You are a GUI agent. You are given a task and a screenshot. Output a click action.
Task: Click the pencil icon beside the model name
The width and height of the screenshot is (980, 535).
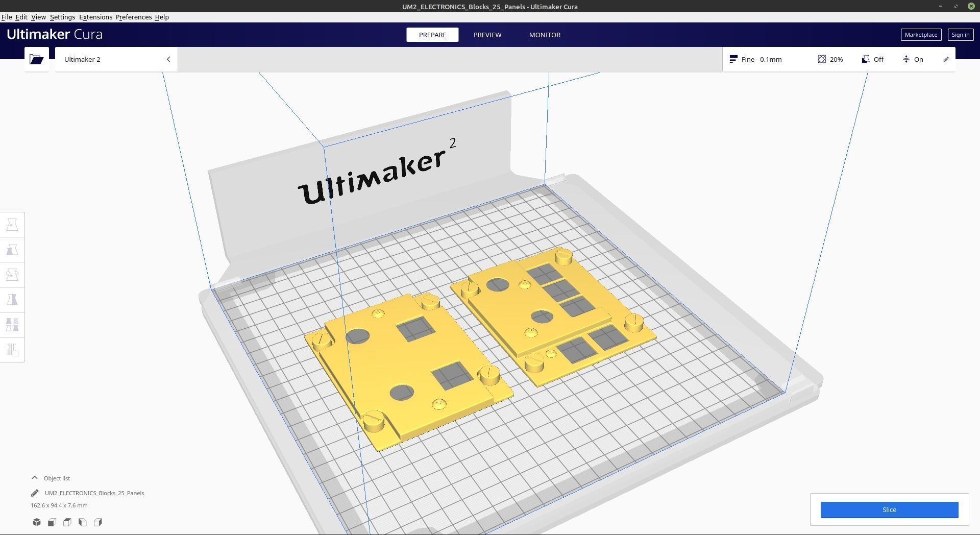point(35,493)
